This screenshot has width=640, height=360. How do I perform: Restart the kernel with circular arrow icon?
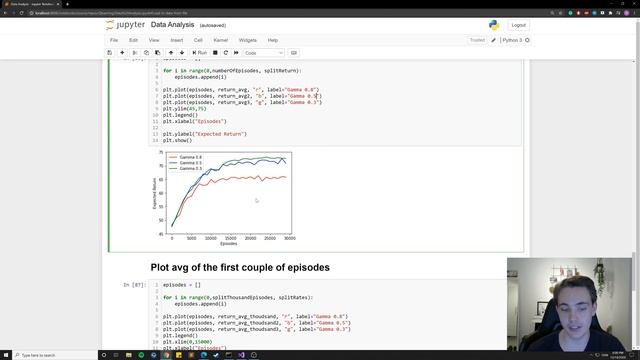[x=226, y=53]
